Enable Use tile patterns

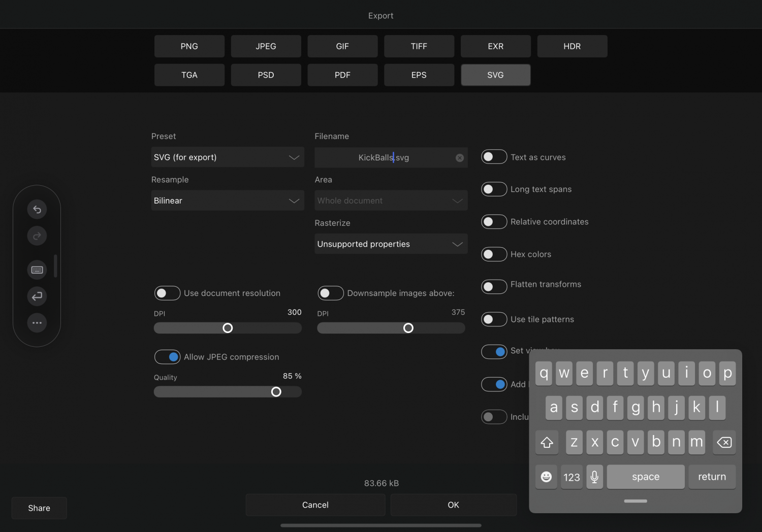coord(494,319)
